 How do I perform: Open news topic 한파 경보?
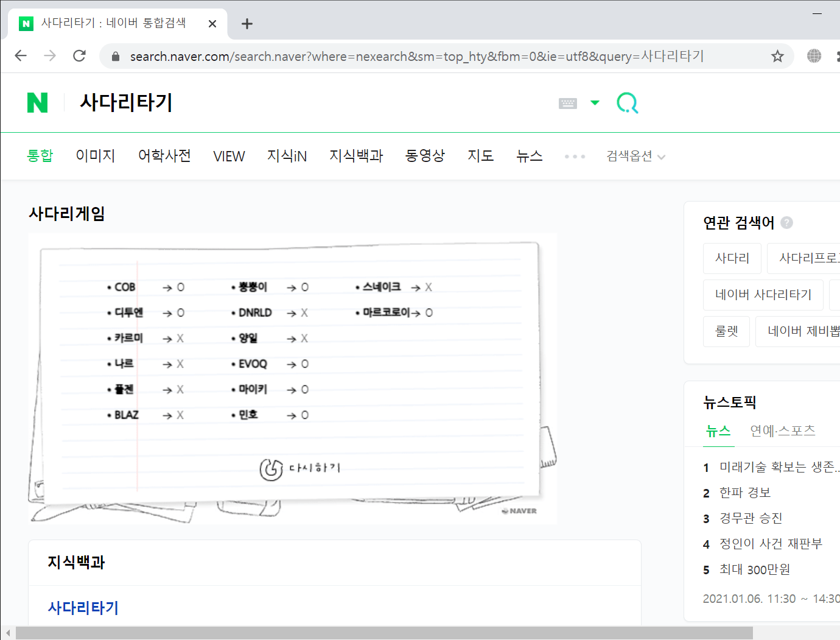[x=745, y=493]
